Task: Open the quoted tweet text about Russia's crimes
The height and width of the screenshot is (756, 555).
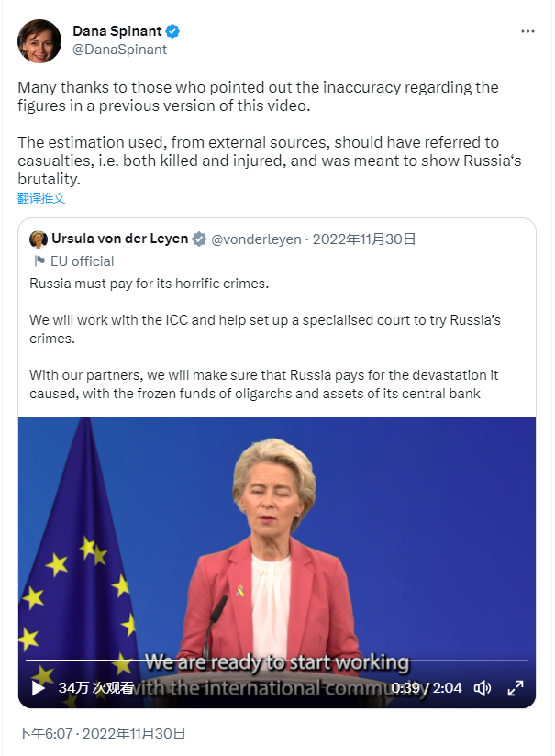Action: [x=275, y=339]
